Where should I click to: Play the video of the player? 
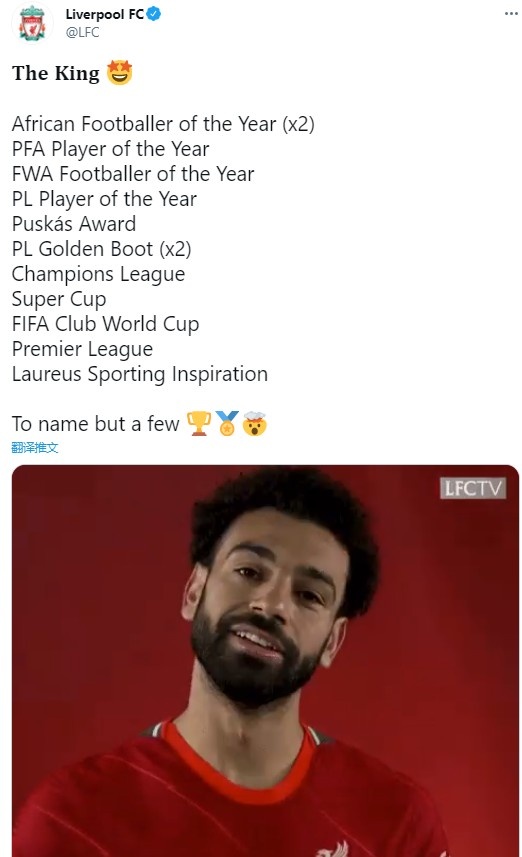265,661
